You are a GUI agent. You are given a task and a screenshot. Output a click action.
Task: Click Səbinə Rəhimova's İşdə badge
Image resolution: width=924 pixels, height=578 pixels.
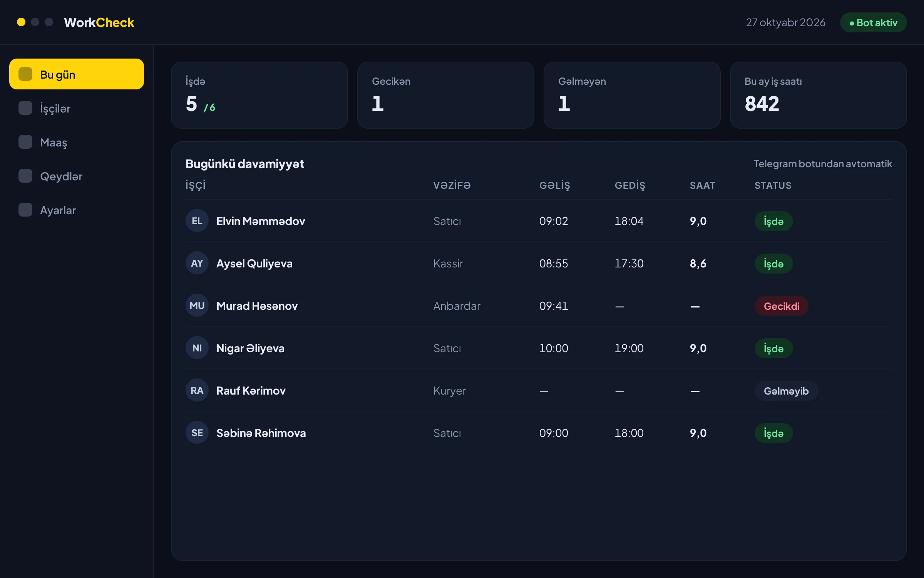point(773,433)
